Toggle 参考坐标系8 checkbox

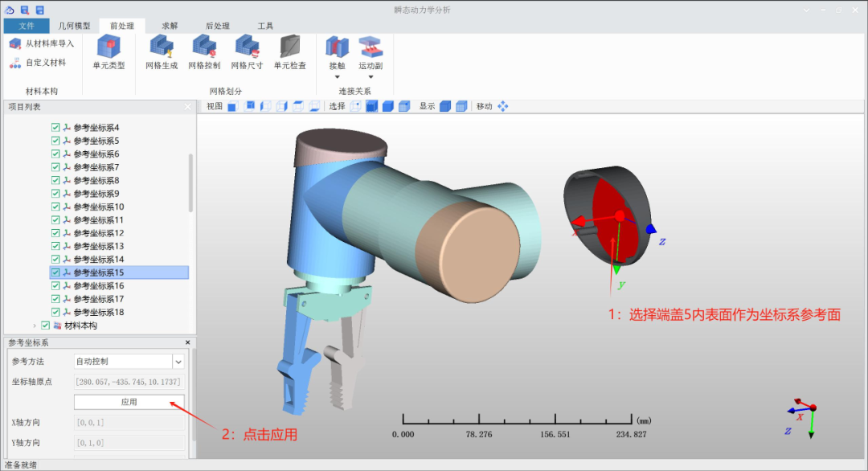(x=55, y=180)
